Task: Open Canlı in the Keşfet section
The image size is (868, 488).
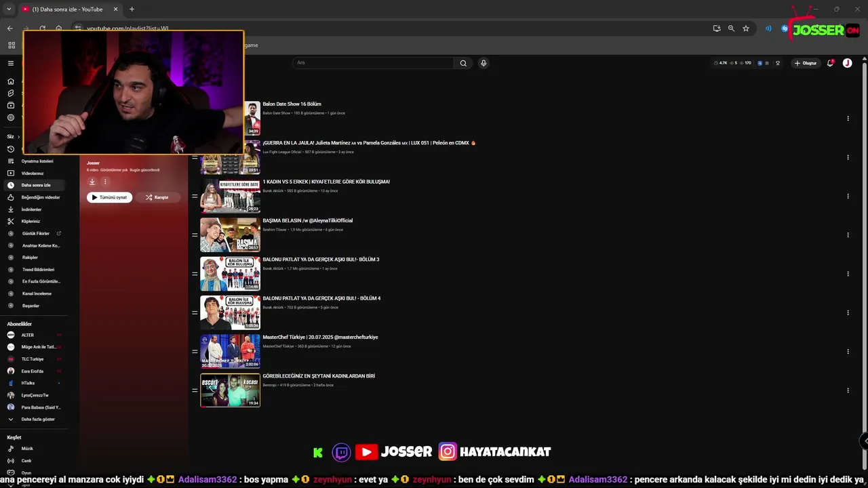Action: (26, 461)
